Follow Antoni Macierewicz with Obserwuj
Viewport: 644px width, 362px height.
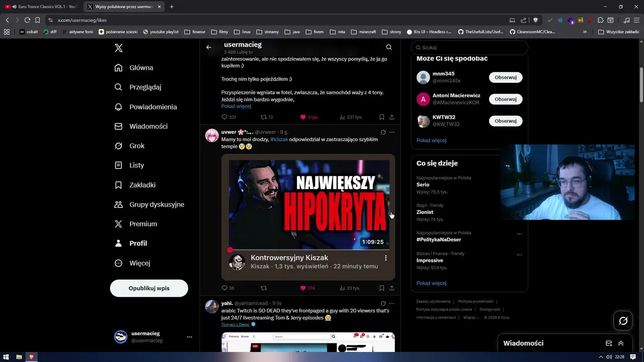[x=506, y=99]
